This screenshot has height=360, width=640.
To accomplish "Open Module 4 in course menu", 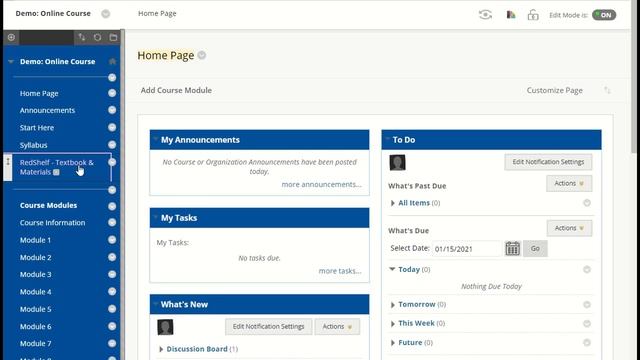I will coord(36,292).
